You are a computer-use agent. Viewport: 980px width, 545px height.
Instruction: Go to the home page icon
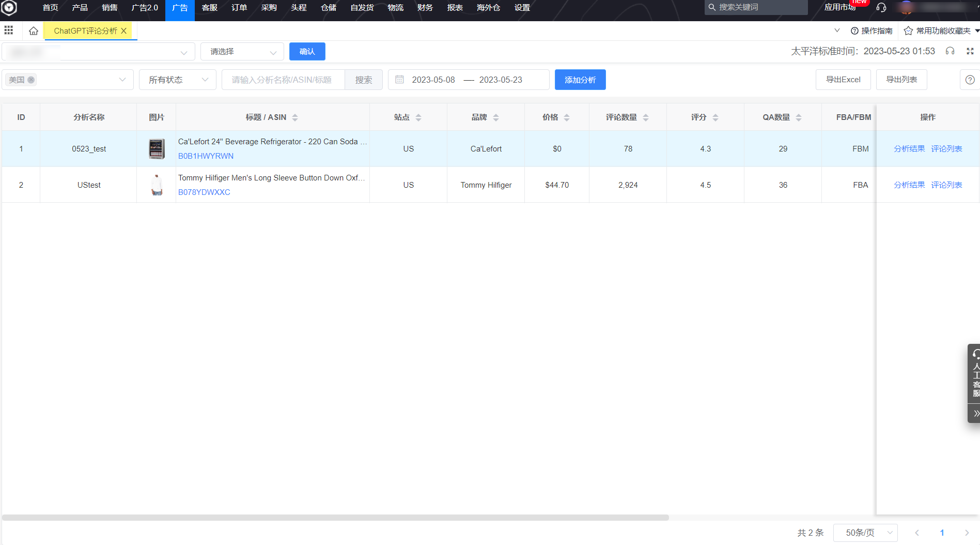(34, 31)
